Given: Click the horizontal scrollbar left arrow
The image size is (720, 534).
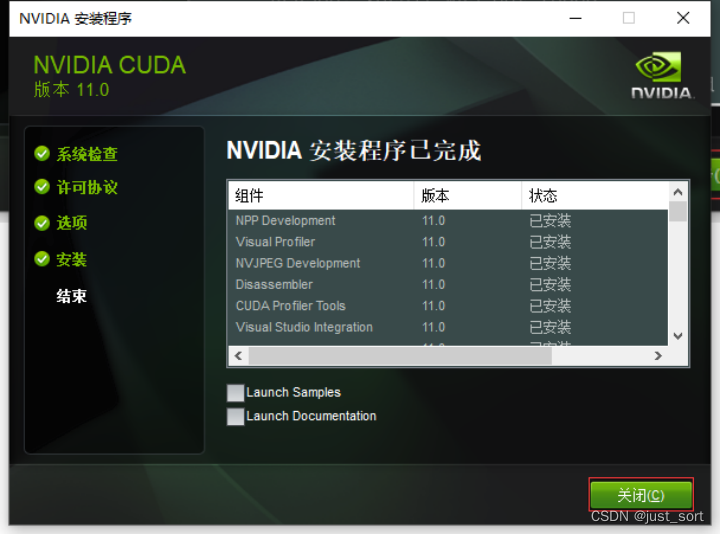Looking at the screenshot, I should pos(238,356).
